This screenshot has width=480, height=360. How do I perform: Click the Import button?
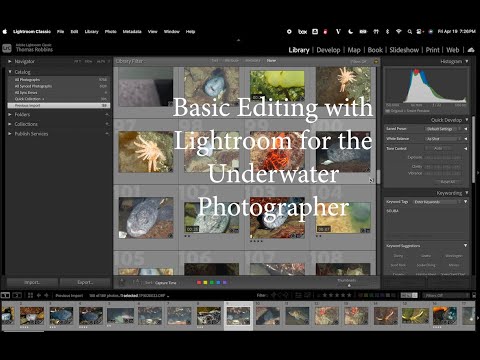tap(32, 282)
